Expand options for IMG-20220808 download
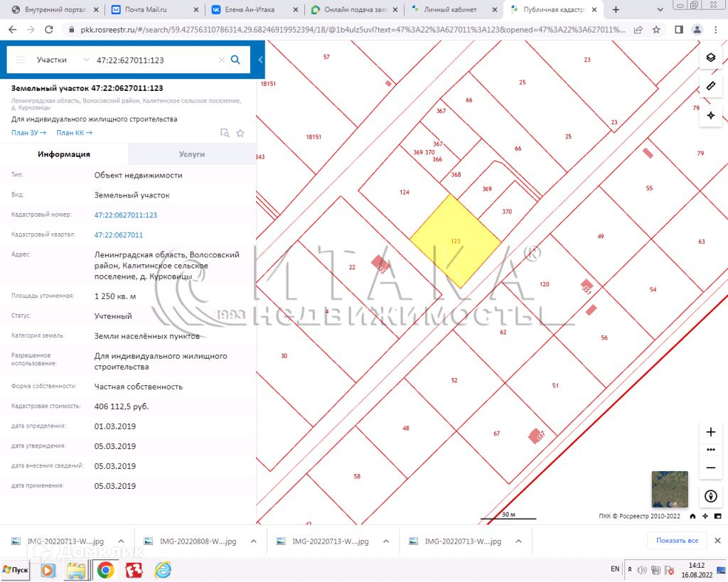This screenshot has width=728, height=582. pyautogui.click(x=254, y=541)
